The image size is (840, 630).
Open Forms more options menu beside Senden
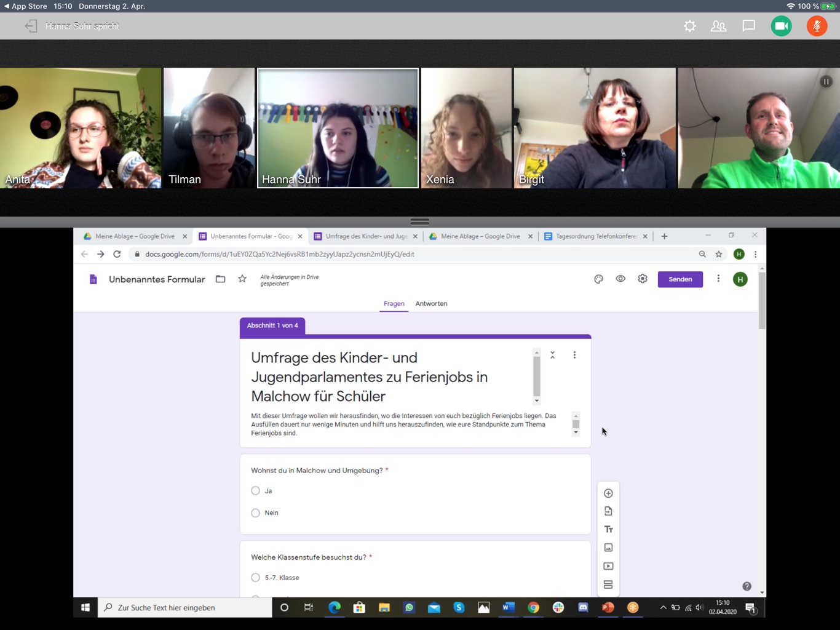coord(718,279)
